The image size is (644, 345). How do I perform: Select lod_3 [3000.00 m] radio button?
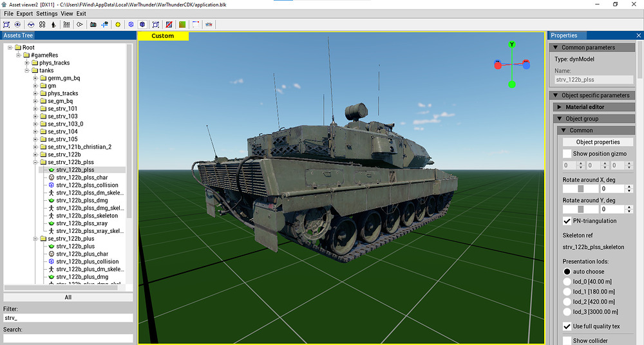(567, 312)
